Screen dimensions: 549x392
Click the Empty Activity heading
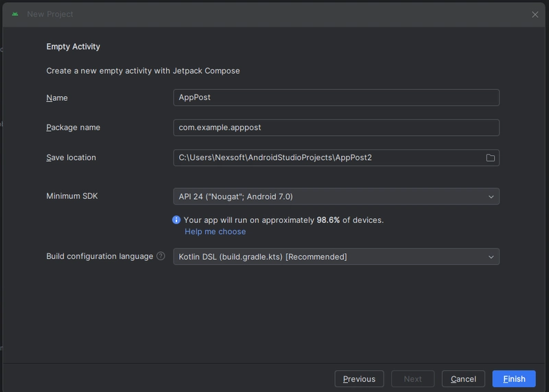73,47
